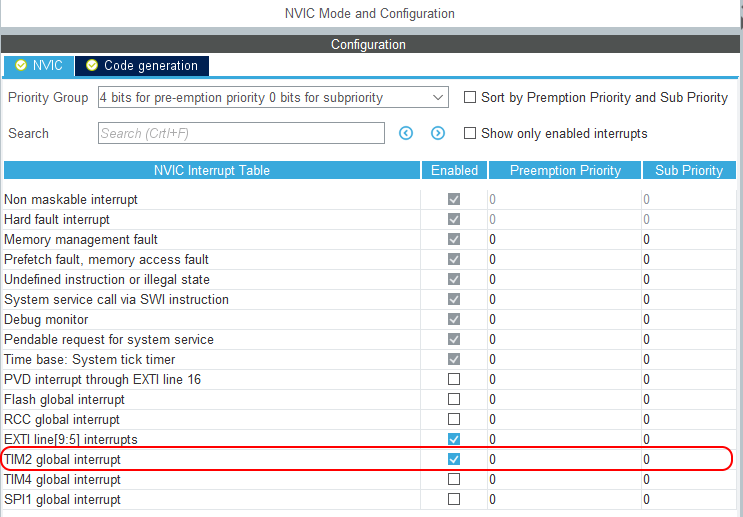Click the previous search result arrow icon
The image size is (743, 517).
click(406, 133)
